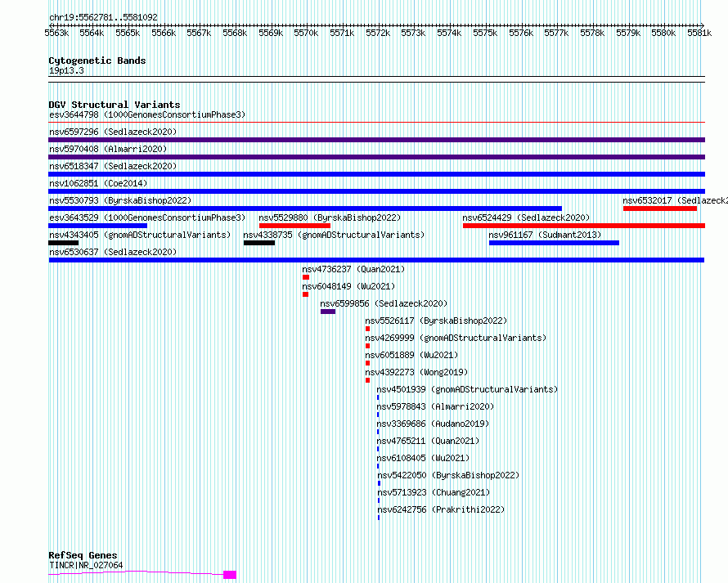
Task: Select the nsv6597296 Sedlazeck2020 purple bar
Action: pyautogui.click(x=376, y=140)
